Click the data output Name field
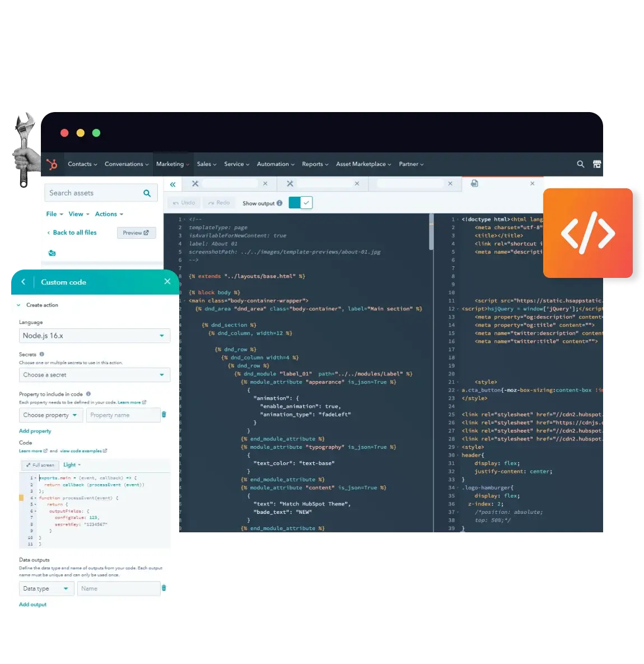 [119, 588]
